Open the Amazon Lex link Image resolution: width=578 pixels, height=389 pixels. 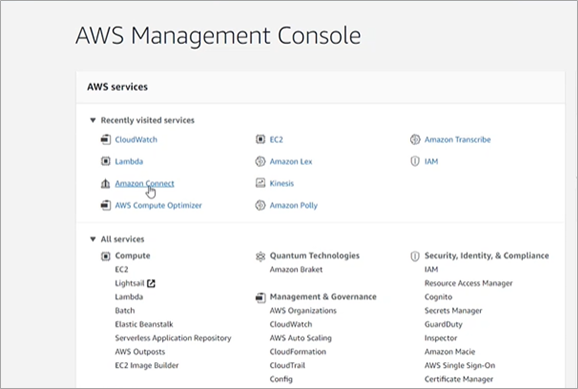click(x=291, y=161)
